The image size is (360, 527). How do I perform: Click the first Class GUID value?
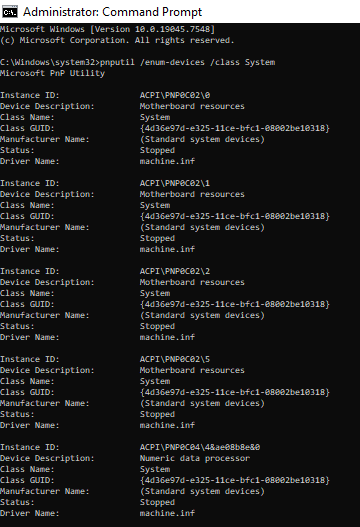pyautogui.click(x=235, y=128)
